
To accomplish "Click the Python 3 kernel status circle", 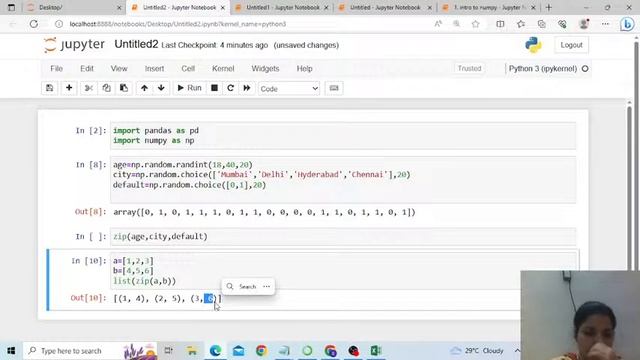I will click(x=585, y=69).
